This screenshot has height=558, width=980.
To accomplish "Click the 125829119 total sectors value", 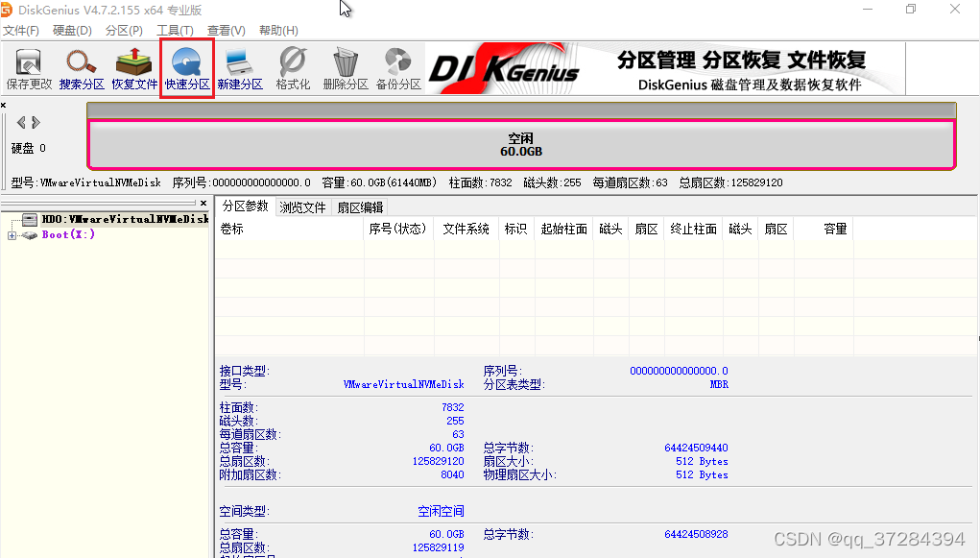I will [x=438, y=548].
